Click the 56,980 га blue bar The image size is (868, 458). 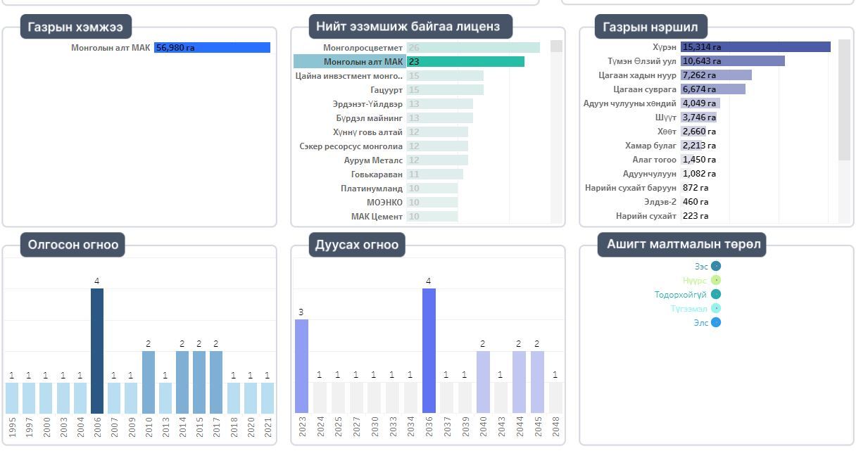pyautogui.click(x=212, y=48)
